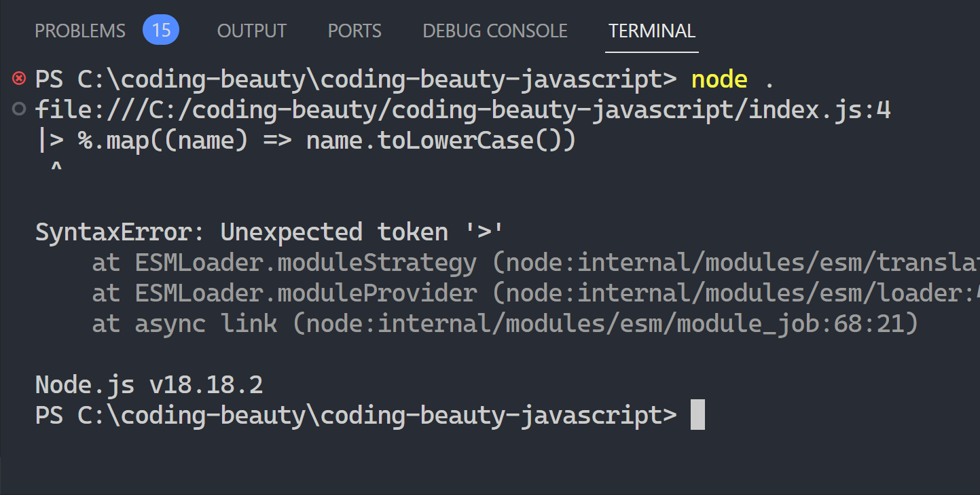
Task: Click the SyntaxError: Unexpected token message
Action: [x=270, y=232]
